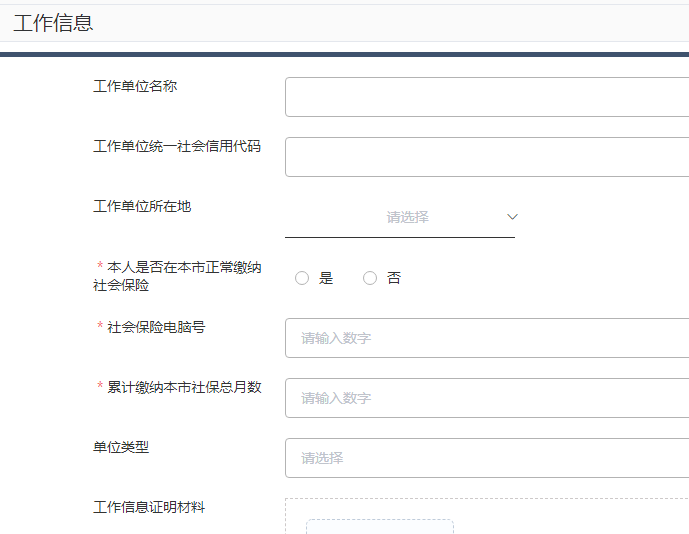The height and width of the screenshot is (534, 689).
Task: Click the dashed 工作信息证明材料 upload area
Action: (487, 516)
